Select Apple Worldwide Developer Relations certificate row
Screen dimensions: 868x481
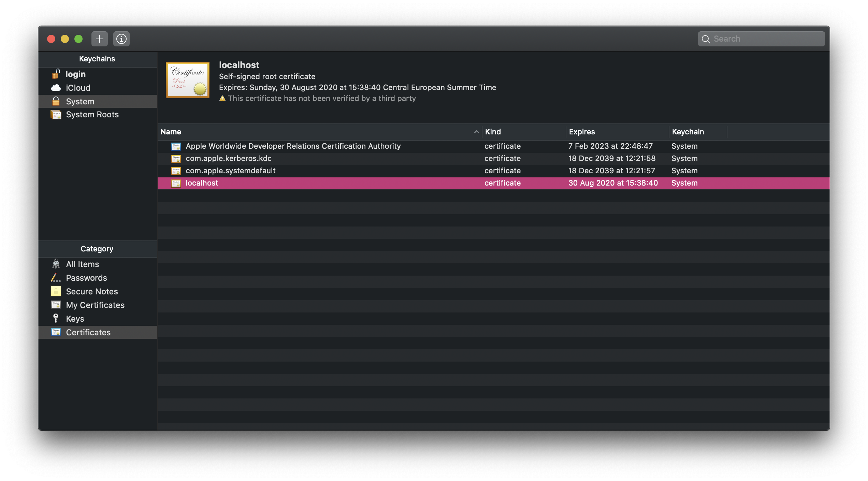click(293, 146)
